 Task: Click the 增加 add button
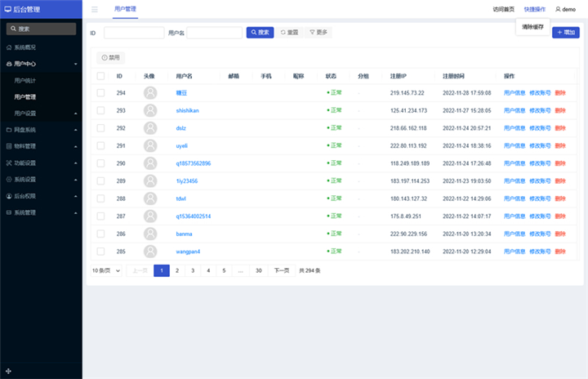[x=565, y=33]
